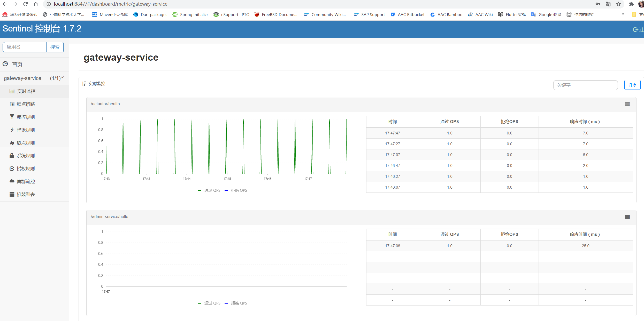Click the lock icon for 系统规则
The width and height of the screenshot is (644, 321).
pyautogui.click(x=12, y=156)
